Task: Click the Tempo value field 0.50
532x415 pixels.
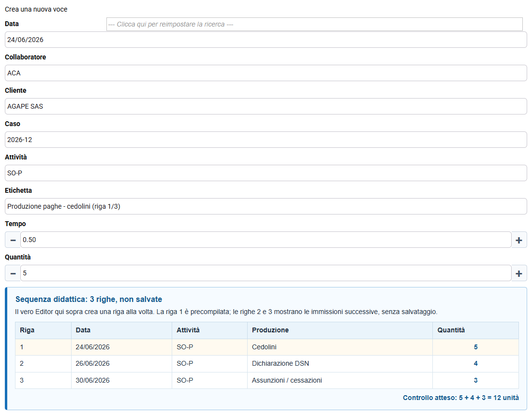Action: [266, 240]
